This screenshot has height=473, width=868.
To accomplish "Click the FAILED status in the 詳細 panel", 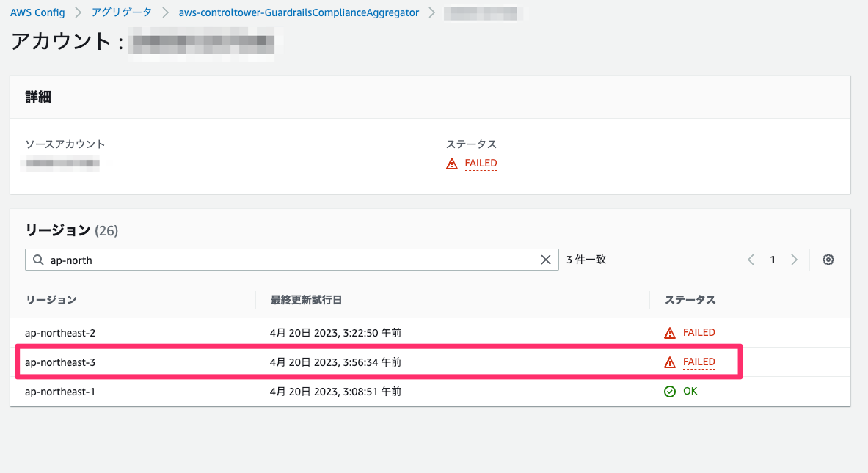I will 481,164.
